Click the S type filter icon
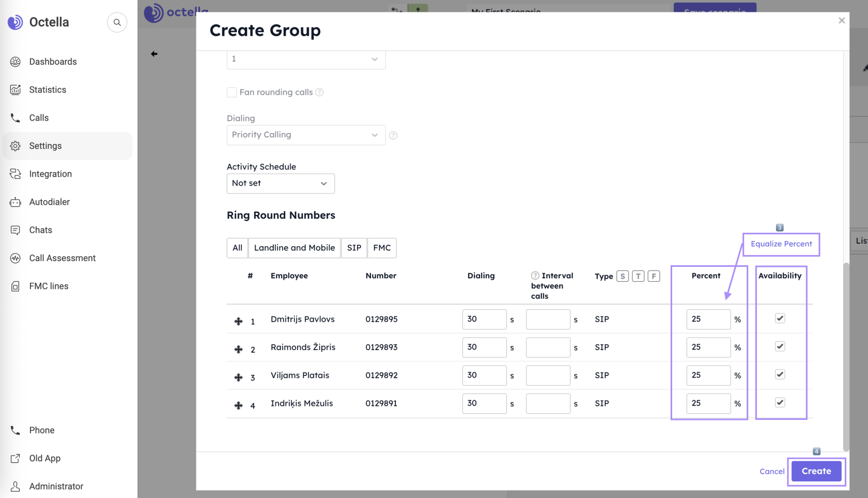 [x=623, y=276]
